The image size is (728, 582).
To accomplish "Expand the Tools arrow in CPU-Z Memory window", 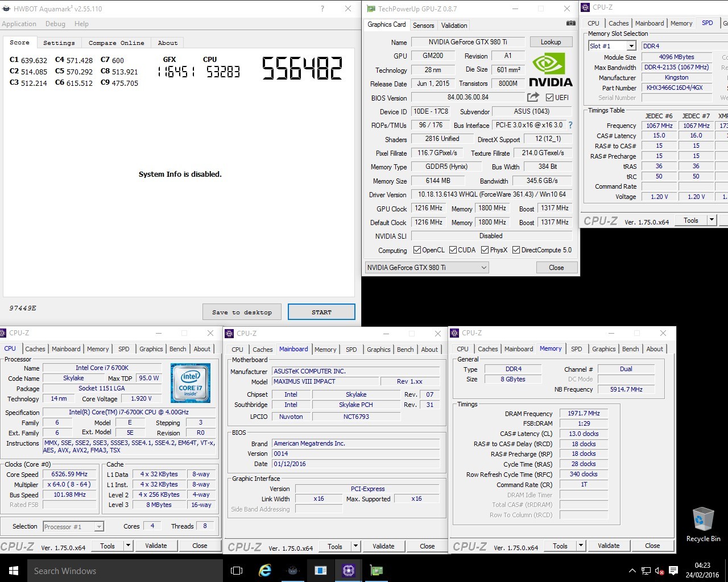I will pyautogui.click(x=581, y=546).
